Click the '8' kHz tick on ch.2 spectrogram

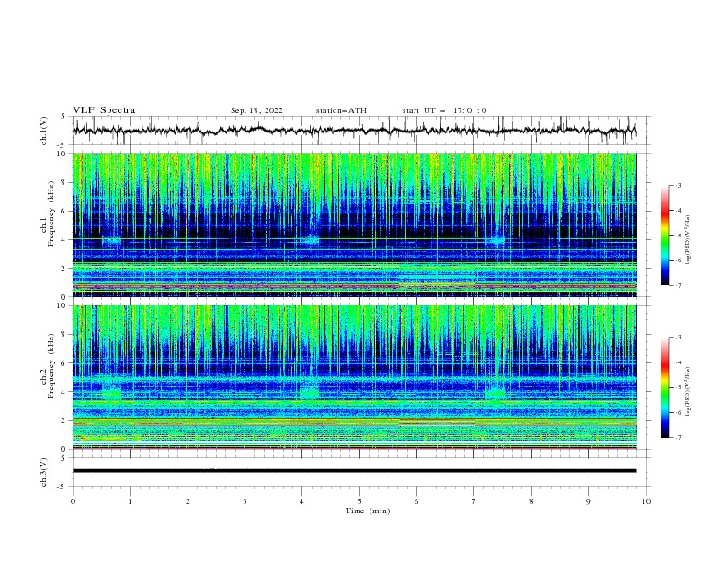(63, 335)
